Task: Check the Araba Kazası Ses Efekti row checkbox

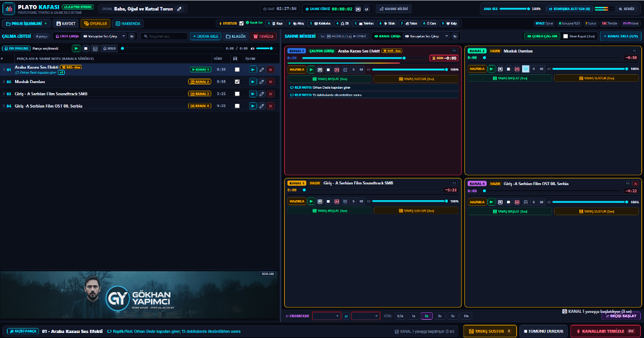Action: click(x=237, y=69)
